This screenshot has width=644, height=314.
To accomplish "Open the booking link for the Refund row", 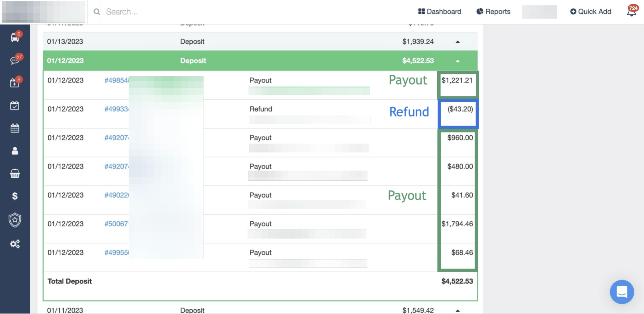I will click(116, 109).
